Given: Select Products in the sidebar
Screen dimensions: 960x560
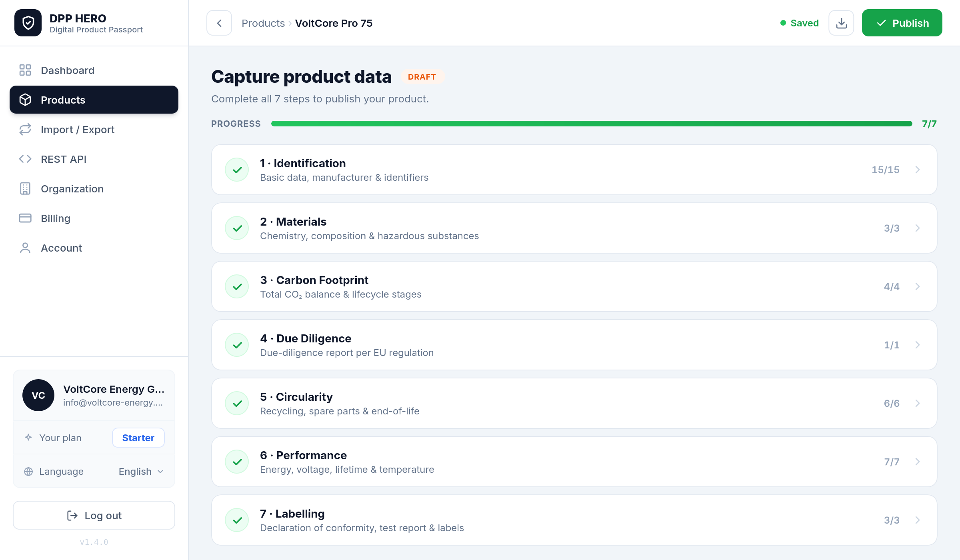Looking at the screenshot, I should tap(94, 100).
